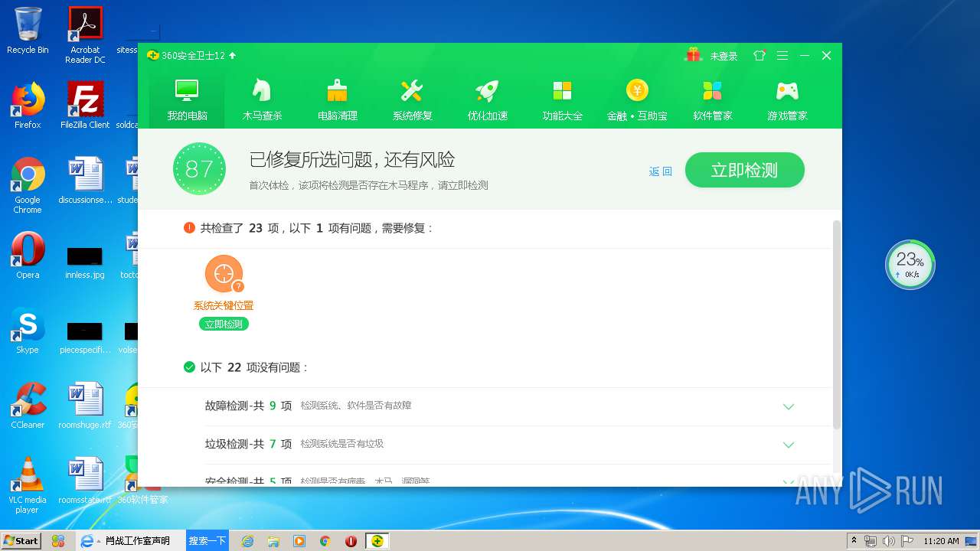Open Firefox desktop icon
The height and width of the screenshot is (551, 980).
(x=28, y=106)
